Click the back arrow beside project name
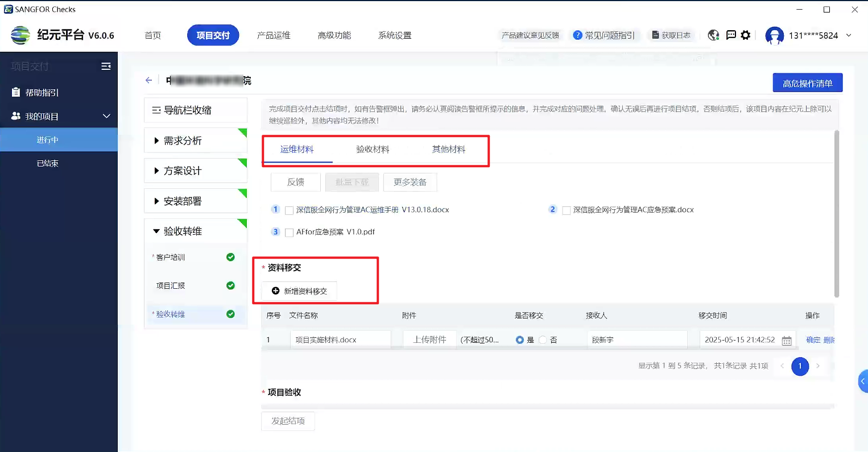 pos(149,81)
